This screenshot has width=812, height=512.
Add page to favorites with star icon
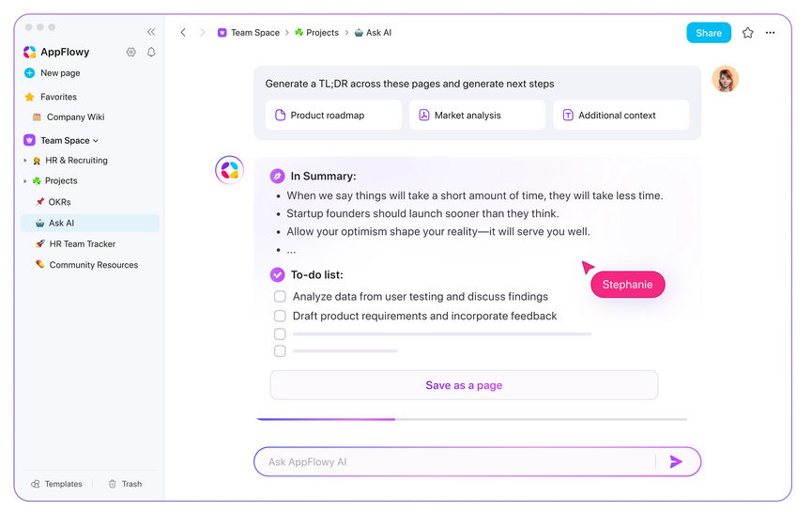point(747,33)
